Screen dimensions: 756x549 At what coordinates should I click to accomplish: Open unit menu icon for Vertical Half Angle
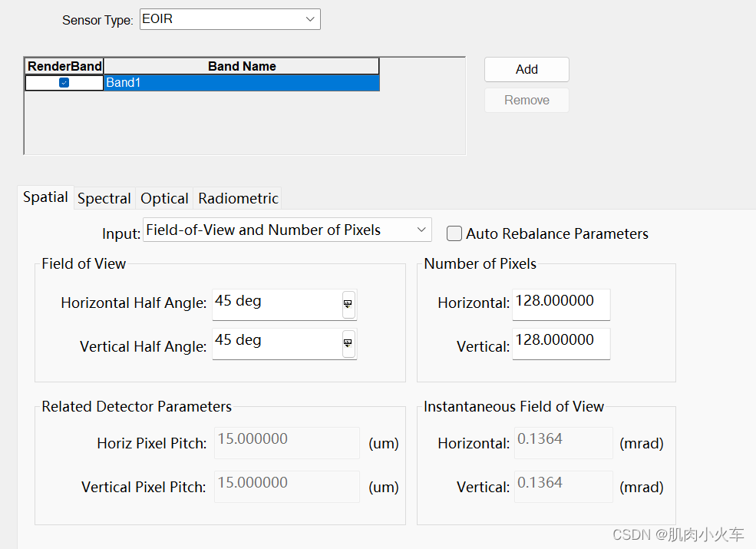tap(348, 343)
